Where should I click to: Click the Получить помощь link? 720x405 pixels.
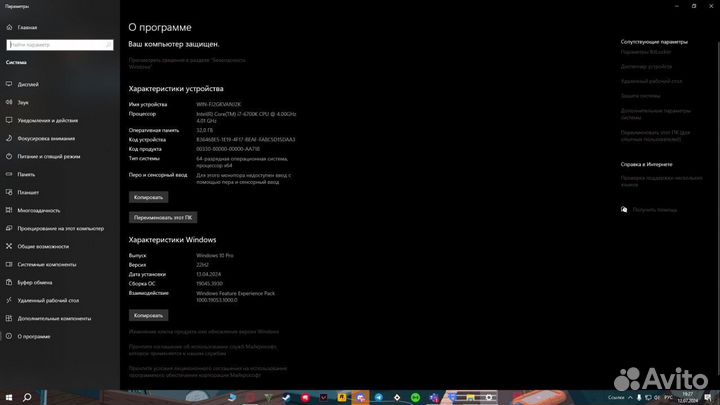coord(654,210)
